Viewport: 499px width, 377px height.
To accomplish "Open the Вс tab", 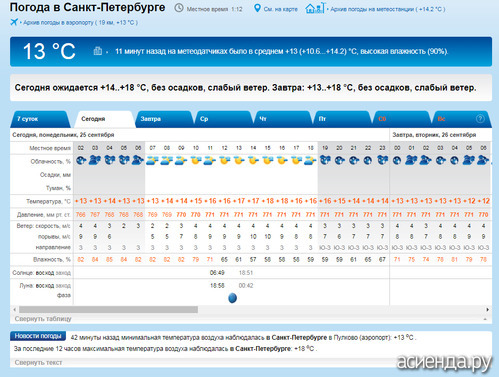I will [x=460, y=119].
